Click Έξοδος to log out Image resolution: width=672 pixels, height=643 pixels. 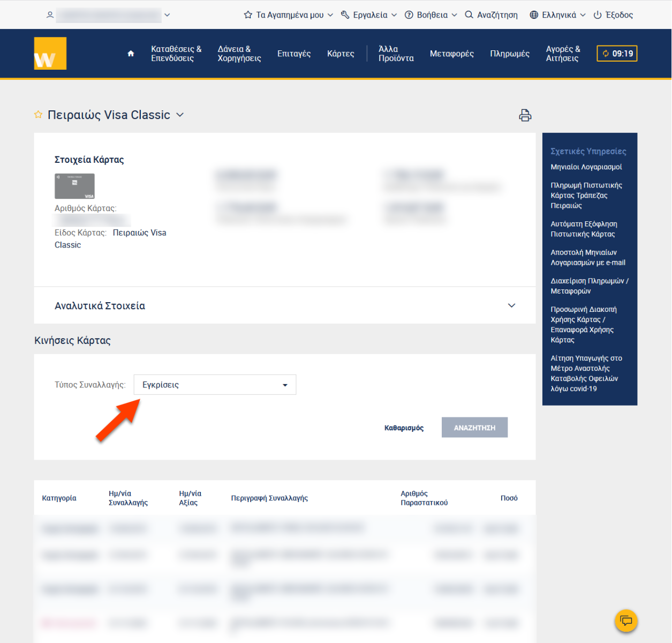(619, 15)
